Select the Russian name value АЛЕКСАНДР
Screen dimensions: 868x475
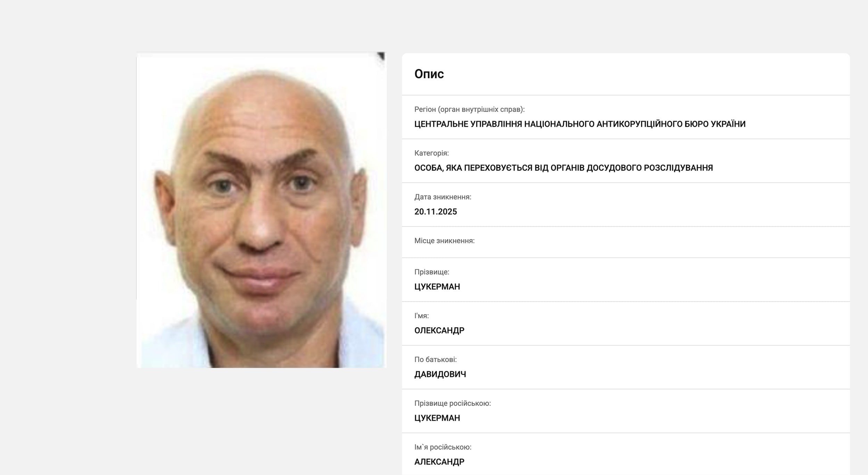point(439,462)
